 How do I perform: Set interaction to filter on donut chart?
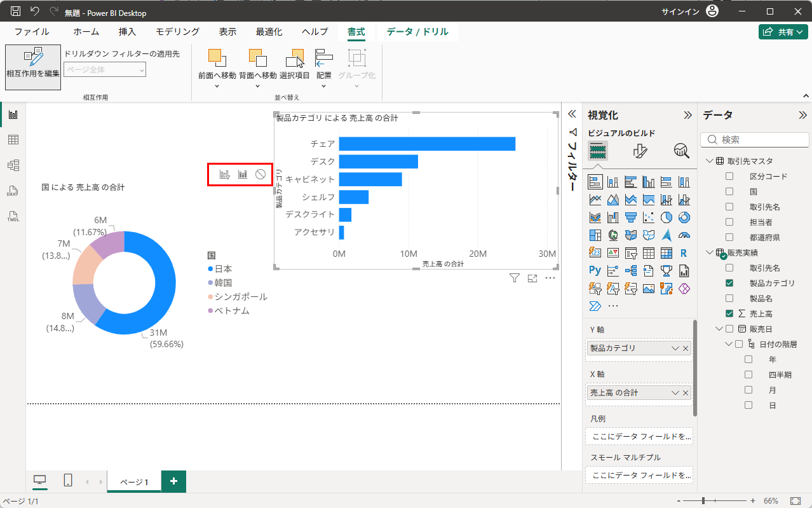click(225, 174)
